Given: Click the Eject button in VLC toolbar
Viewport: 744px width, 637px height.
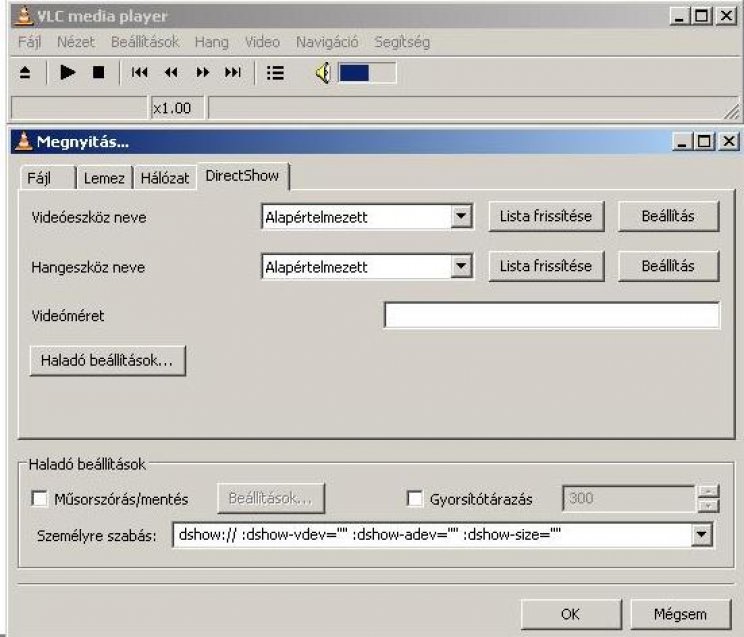Looking at the screenshot, I should click(25, 73).
